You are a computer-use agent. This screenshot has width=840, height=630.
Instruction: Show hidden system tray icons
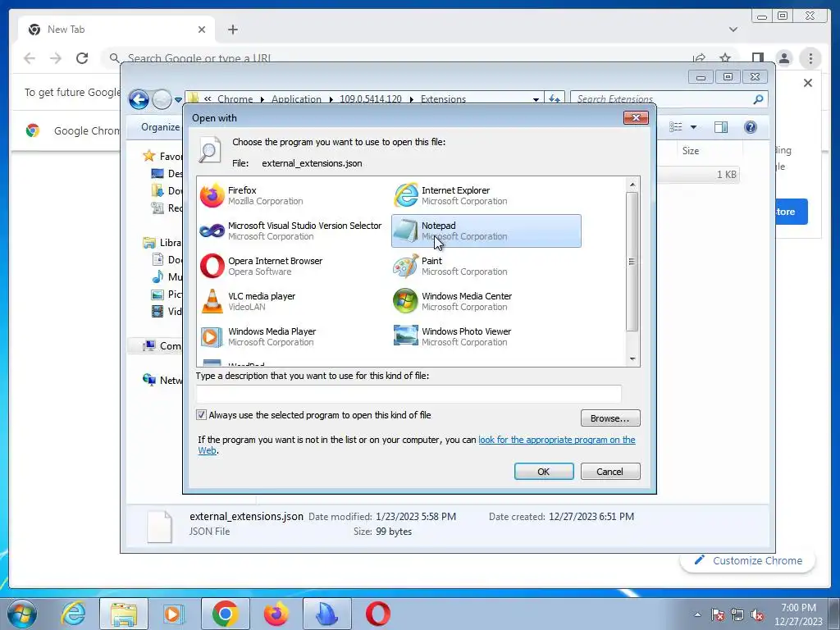697,614
